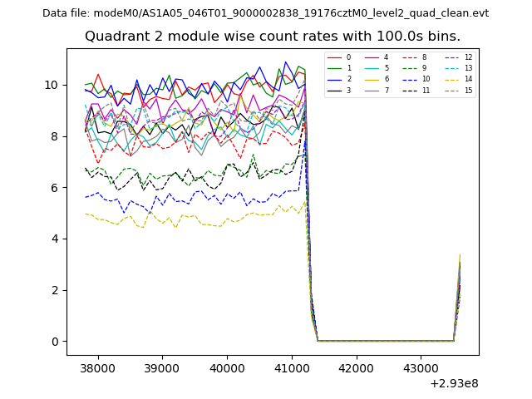Viewport: 532px width, 399px height.
Task: Click the data file name header text
Action: (265, 13)
